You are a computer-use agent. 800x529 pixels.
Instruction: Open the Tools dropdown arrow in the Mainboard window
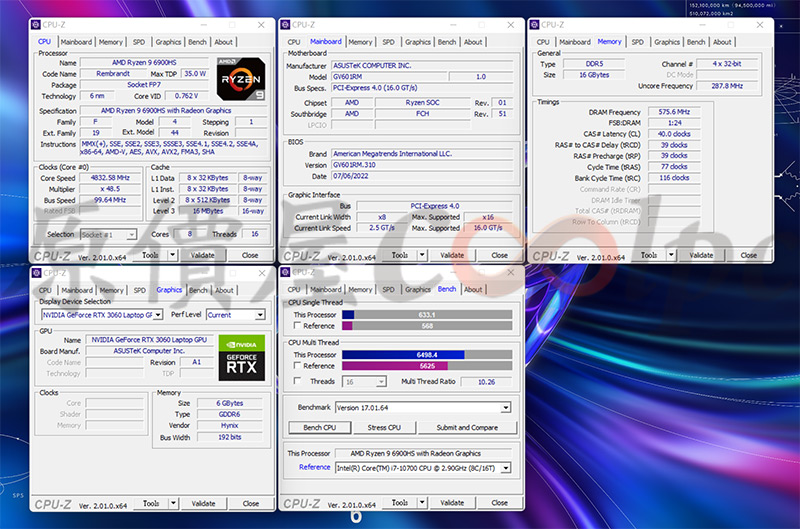[x=422, y=255]
